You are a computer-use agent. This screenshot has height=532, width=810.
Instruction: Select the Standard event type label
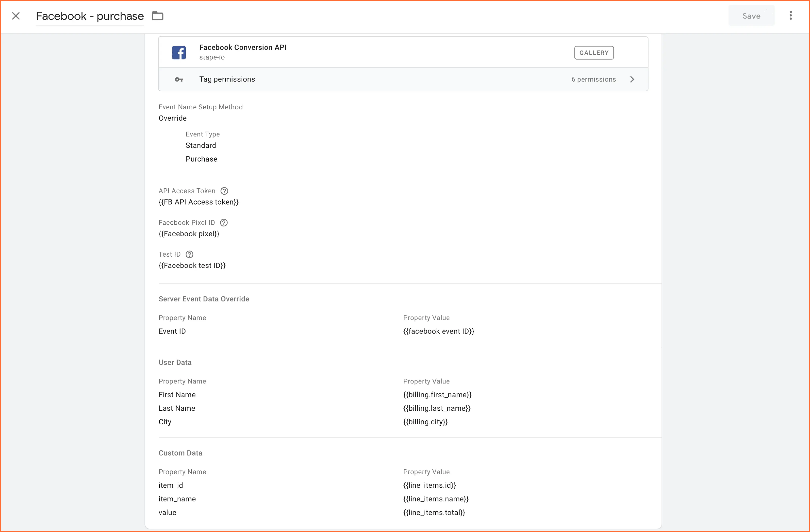[x=201, y=145]
